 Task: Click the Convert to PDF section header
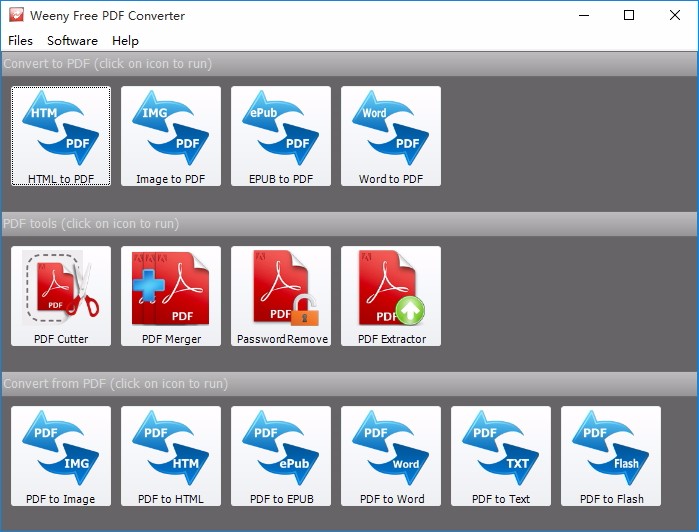tap(349, 64)
